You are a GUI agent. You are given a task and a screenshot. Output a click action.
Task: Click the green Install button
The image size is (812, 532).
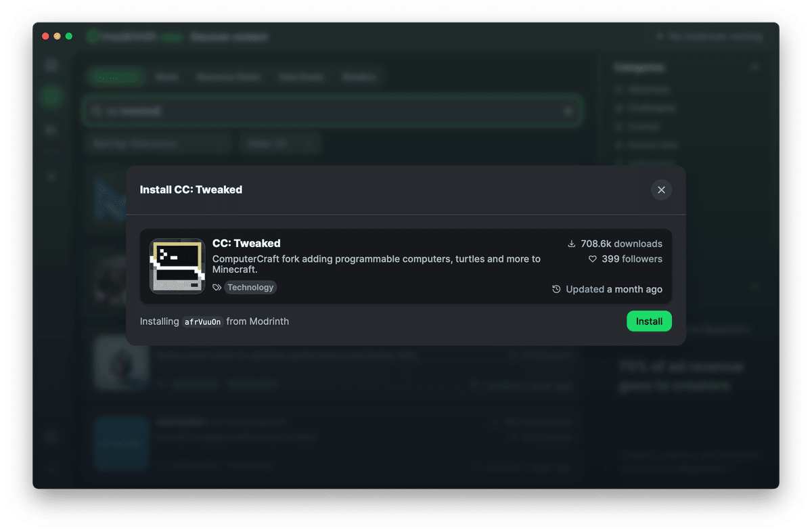pos(649,322)
